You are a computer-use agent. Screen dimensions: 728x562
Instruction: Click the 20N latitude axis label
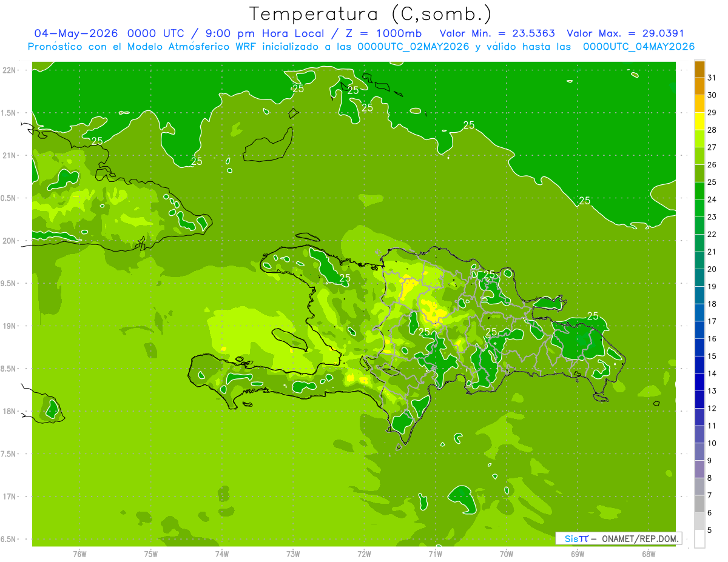tap(10, 241)
